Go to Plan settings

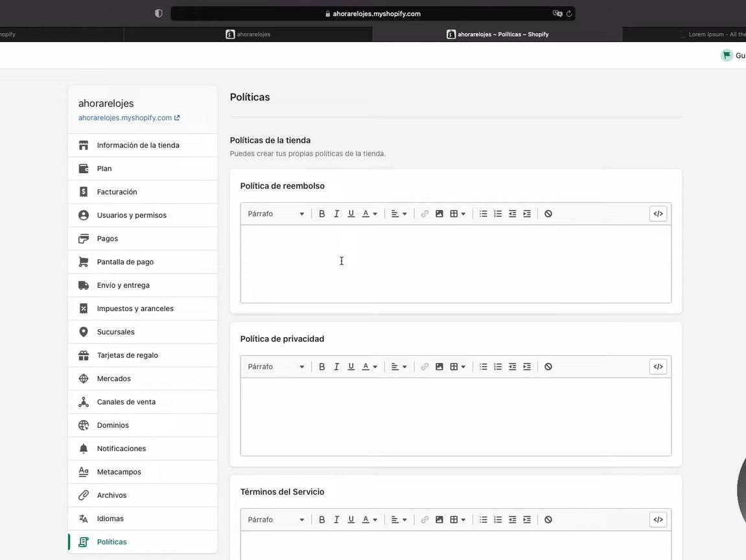(143, 169)
